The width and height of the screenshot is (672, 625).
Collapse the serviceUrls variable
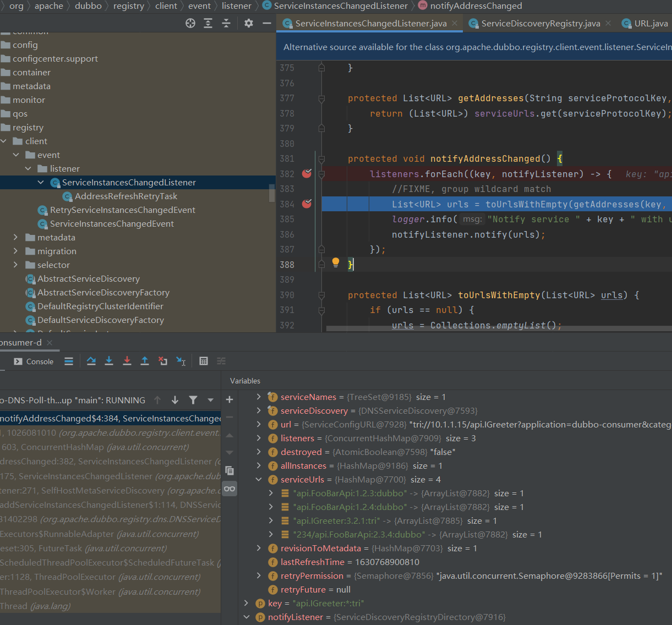tap(259, 479)
